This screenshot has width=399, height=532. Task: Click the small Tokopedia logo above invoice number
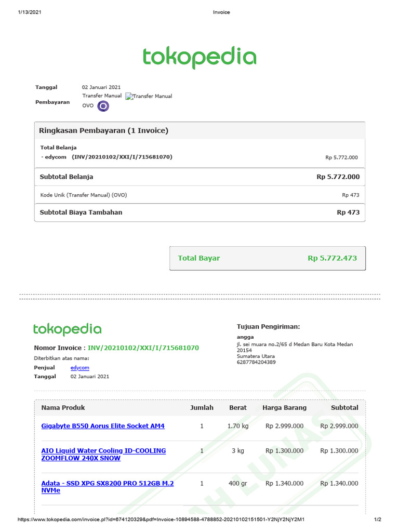67,329
